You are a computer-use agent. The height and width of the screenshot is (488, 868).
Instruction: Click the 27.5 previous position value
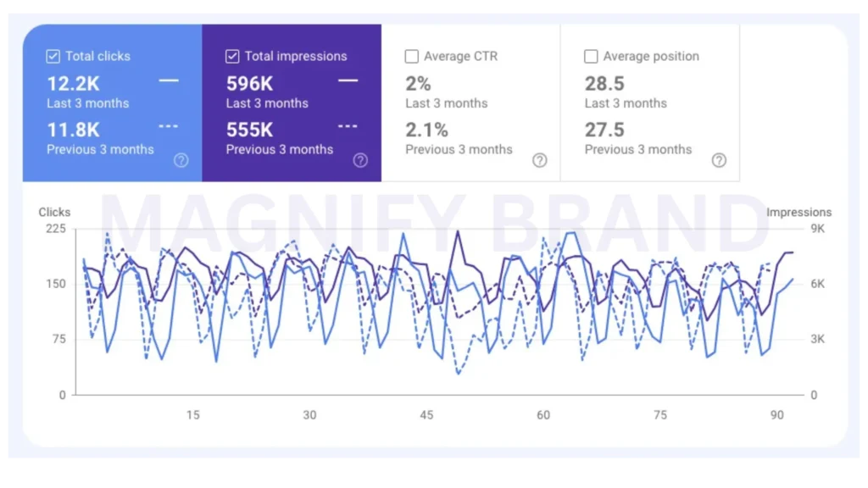[604, 130]
